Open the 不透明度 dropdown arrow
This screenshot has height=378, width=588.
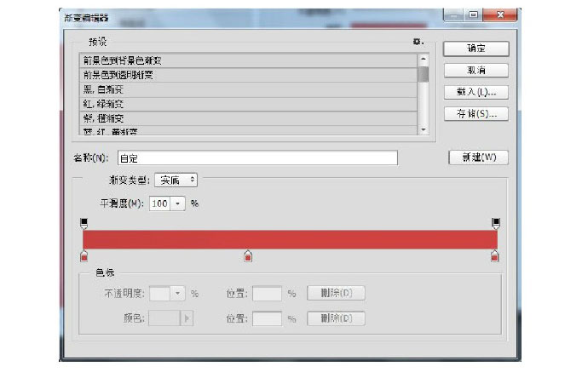pyautogui.click(x=178, y=294)
